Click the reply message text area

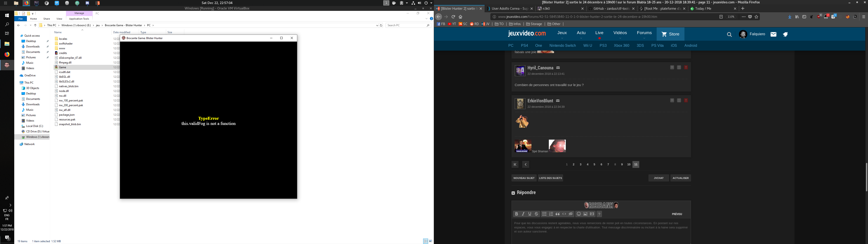tap(601, 231)
